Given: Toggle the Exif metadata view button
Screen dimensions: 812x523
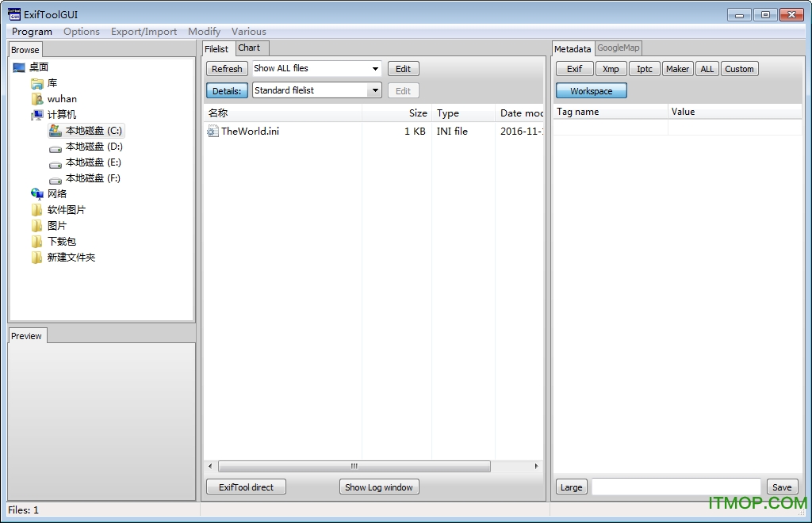Looking at the screenshot, I should tap(574, 69).
